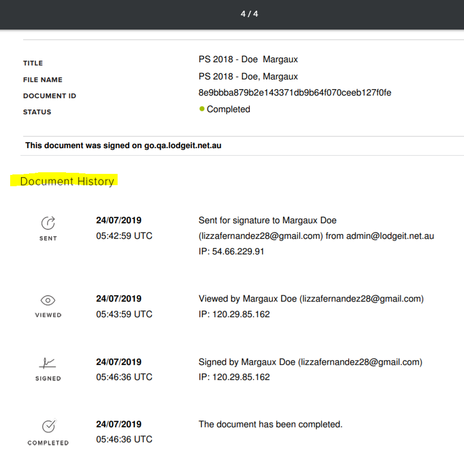This screenshot has width=464, height=476.
Task: Click the VIEWED label under eye icon
Action: click(x=48, y=315)
